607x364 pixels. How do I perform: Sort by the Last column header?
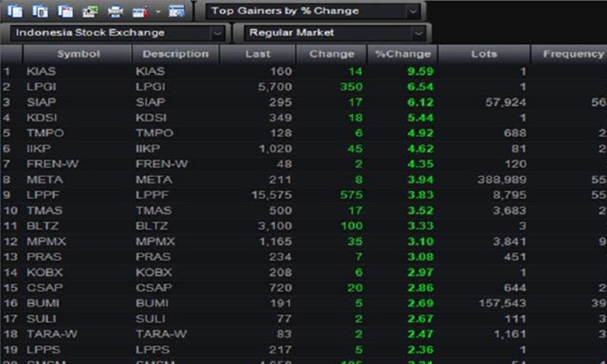(257, 54)
